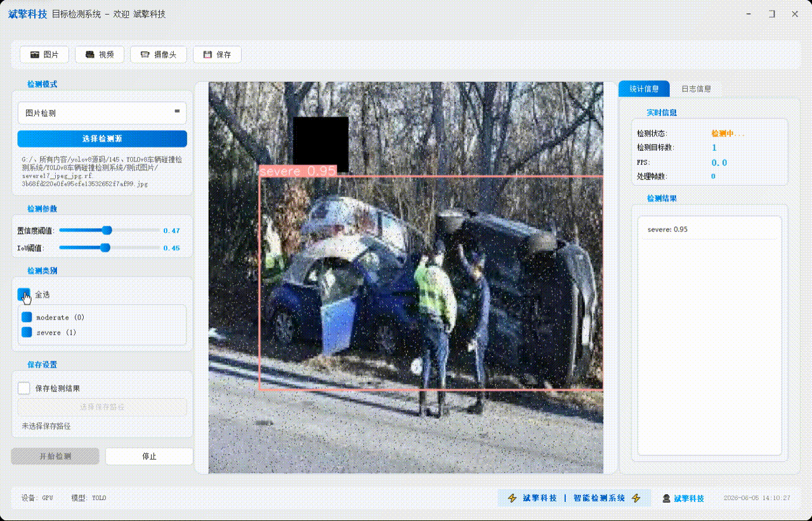Enable the 保存检测结果 checkbox
812x521 pixels.
(x=24, y=389)
